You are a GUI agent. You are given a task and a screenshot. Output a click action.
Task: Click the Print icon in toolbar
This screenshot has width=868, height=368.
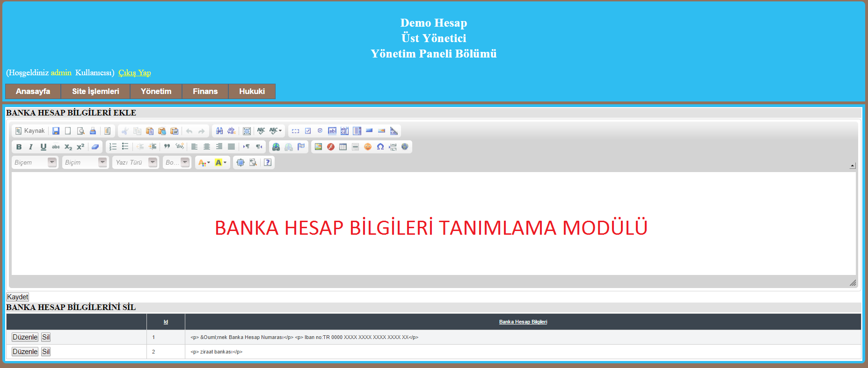(93, 131)
